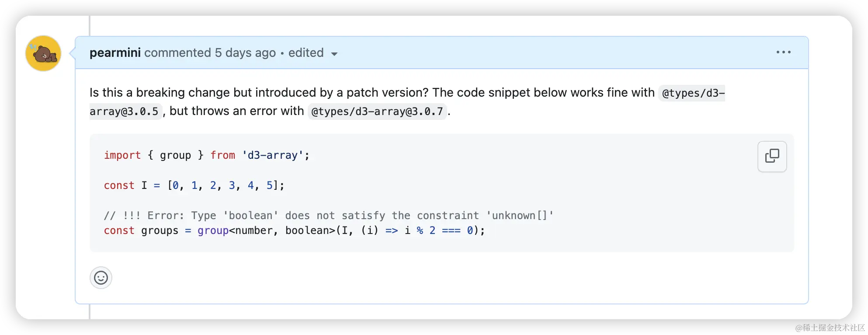Open the three-dot comment options menu
Image resolution: width=868 pixels, height=335 pixels.
[783, 52]
